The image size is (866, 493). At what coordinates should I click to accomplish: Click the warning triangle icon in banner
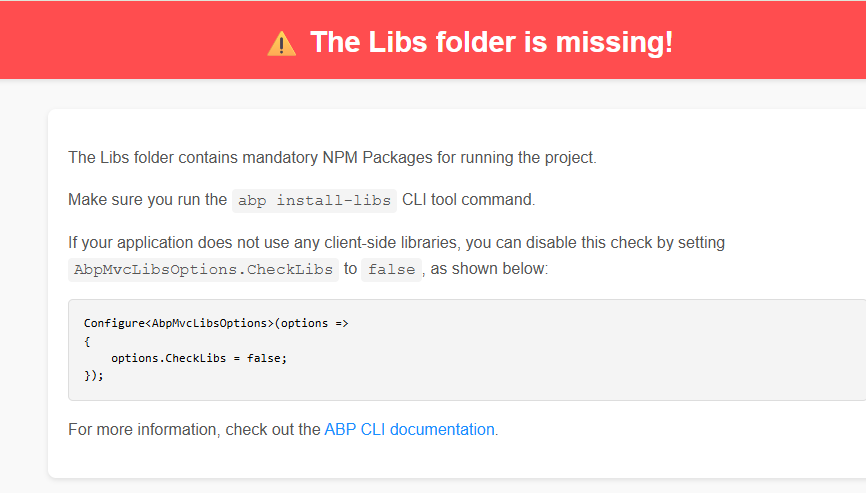click(x=281, y=43)
